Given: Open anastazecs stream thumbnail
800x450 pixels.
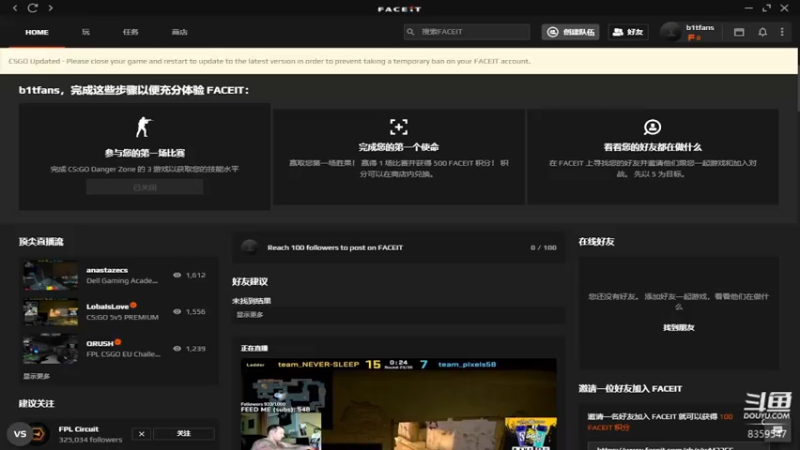Looking at the screenshot, I should [x=50, y=275].
